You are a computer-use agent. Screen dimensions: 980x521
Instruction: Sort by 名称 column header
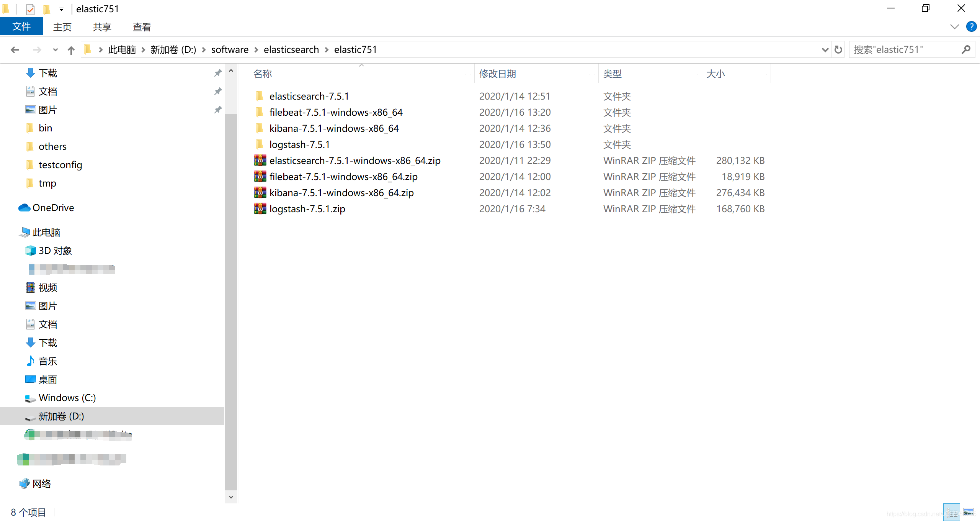pos(263,74)
